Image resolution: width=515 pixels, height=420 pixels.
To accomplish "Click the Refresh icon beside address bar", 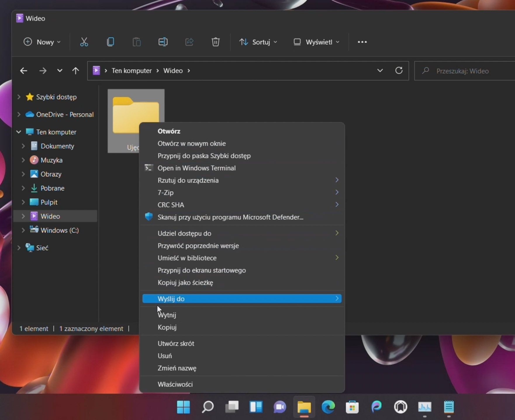I will pos(399,70).
